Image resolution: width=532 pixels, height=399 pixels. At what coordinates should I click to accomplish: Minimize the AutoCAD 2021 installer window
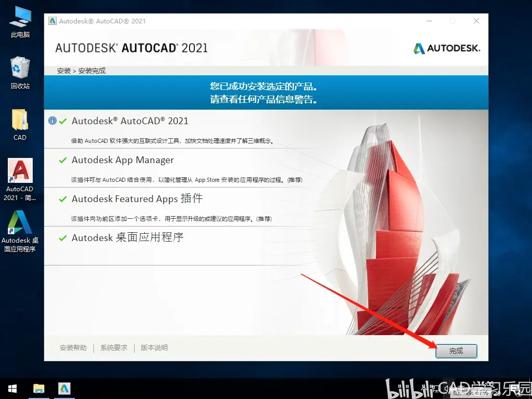[x=429, y=21]
